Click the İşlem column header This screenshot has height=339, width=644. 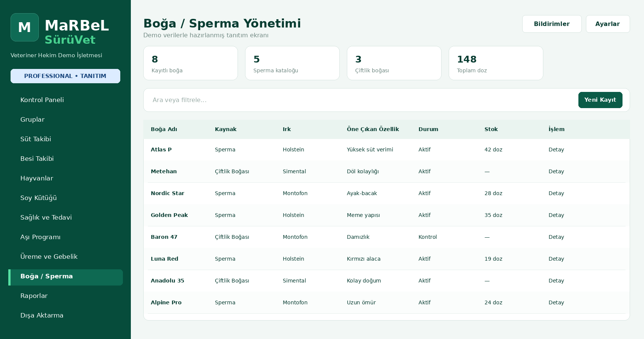click(x=557, y=129)
